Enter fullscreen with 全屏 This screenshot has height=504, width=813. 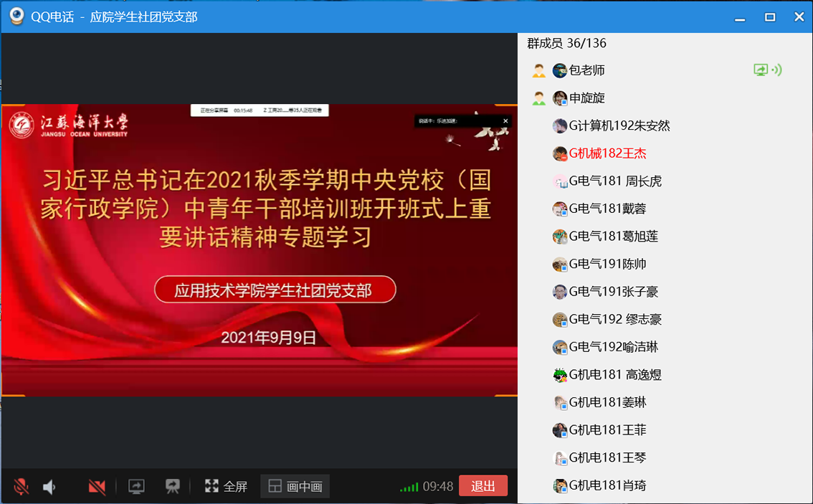[226, 487]
